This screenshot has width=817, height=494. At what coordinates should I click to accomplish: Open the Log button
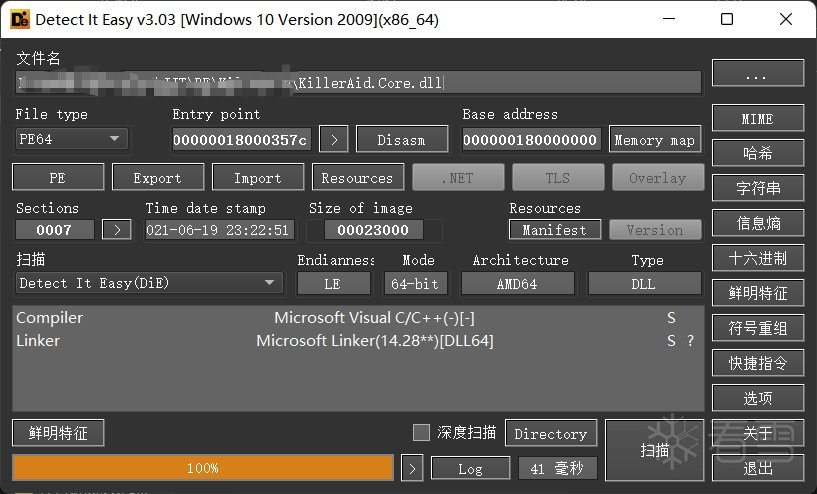[x=471, y=468]
